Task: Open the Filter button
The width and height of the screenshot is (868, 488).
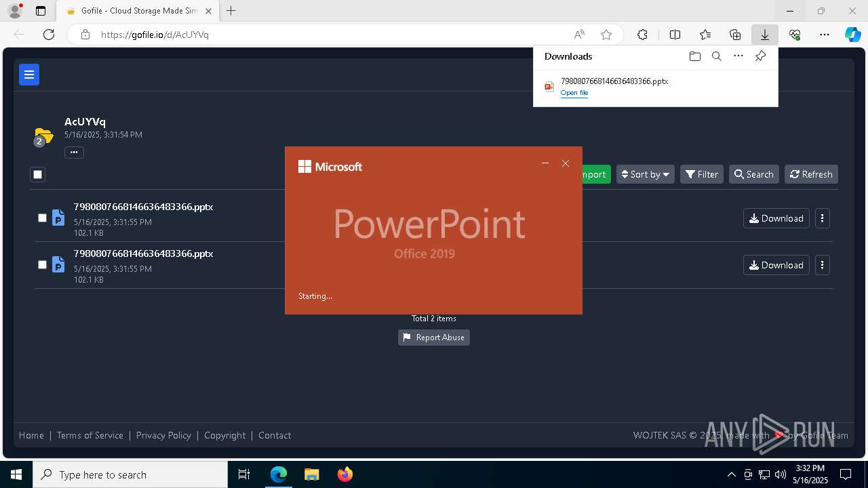Action: 702,174
